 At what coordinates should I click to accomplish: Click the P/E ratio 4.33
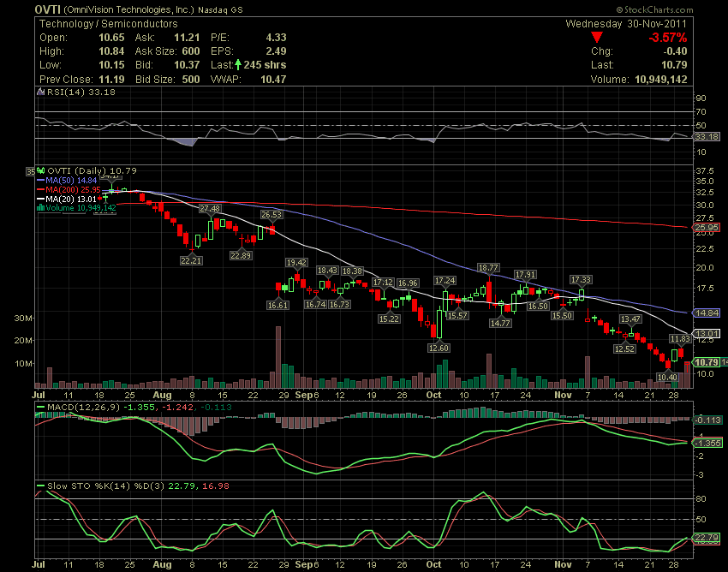tap(276, 38)
